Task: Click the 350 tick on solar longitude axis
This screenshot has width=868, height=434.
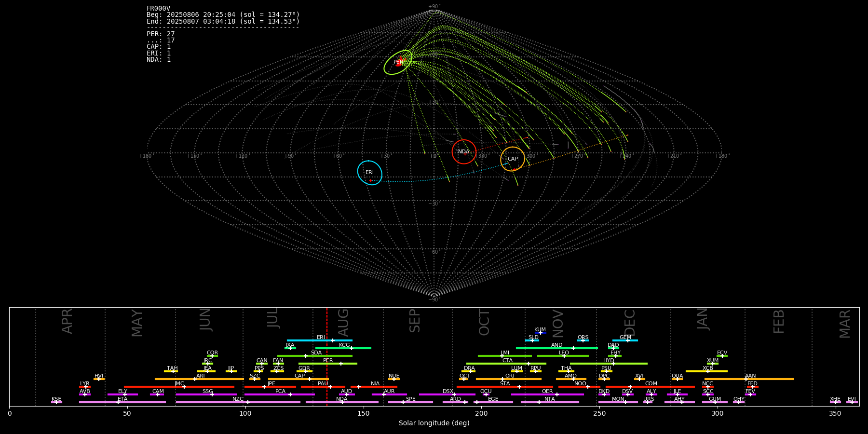Action: point(836,413)
